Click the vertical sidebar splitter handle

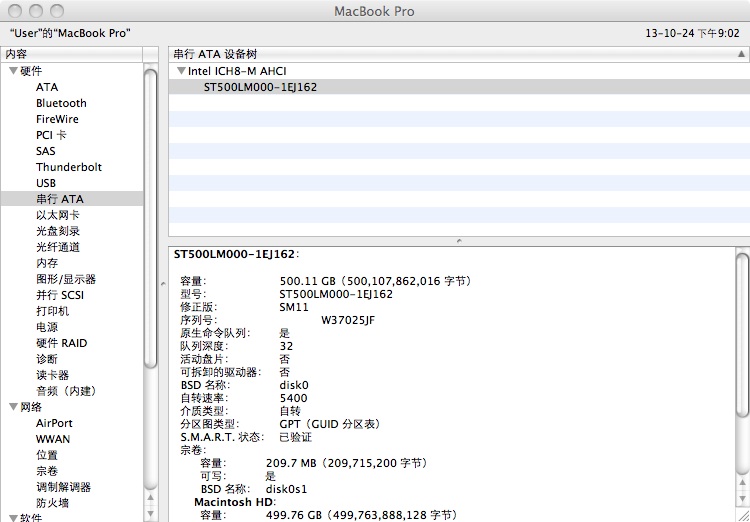[x=163, y=284]
